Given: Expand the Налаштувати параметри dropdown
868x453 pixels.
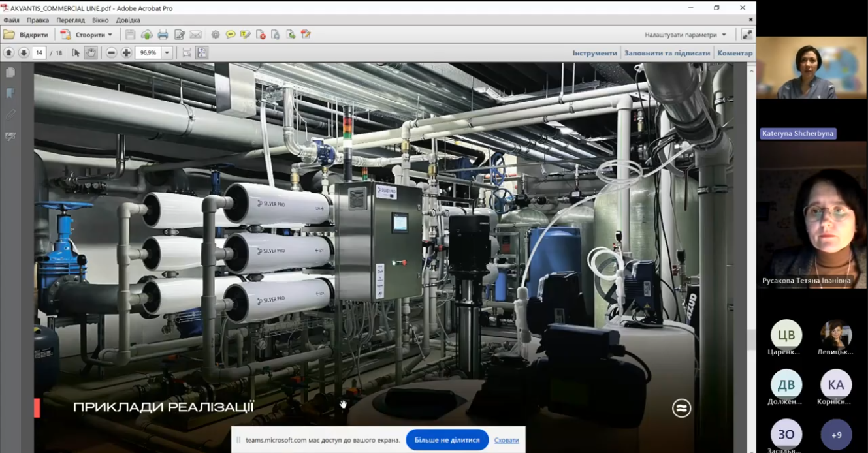Looking at the screenshot, I should pyautogui.click(x=724, y=35).
